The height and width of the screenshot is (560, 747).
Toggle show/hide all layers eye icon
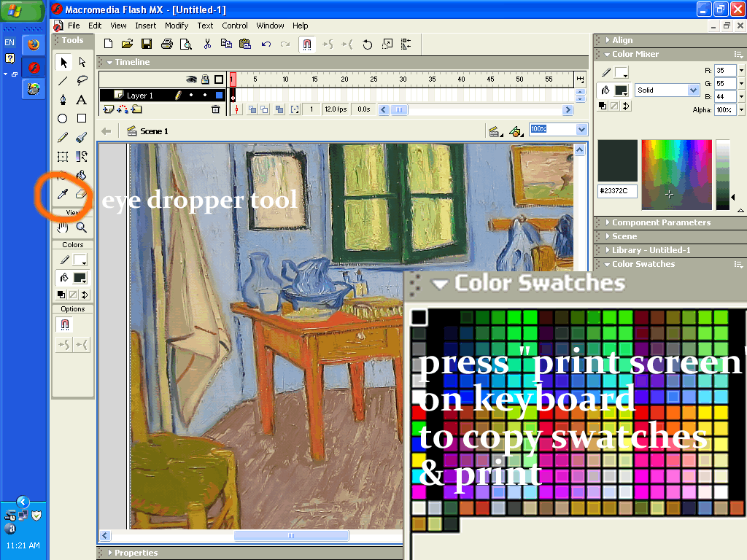pos(192,79)
